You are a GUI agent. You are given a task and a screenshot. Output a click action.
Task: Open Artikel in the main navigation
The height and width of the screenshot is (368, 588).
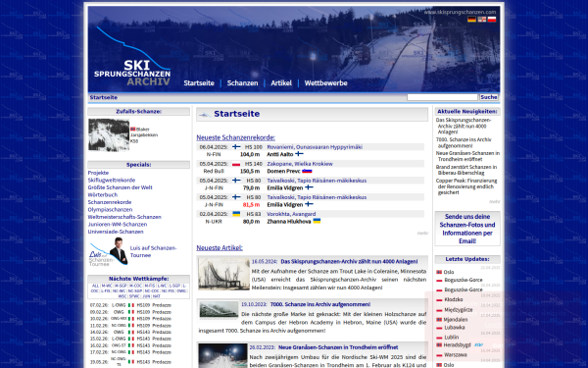click(281, 83)
